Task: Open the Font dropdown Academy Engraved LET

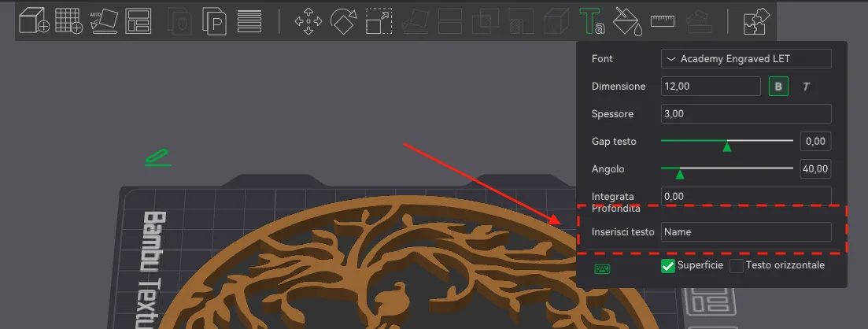Action: [746, 59]
